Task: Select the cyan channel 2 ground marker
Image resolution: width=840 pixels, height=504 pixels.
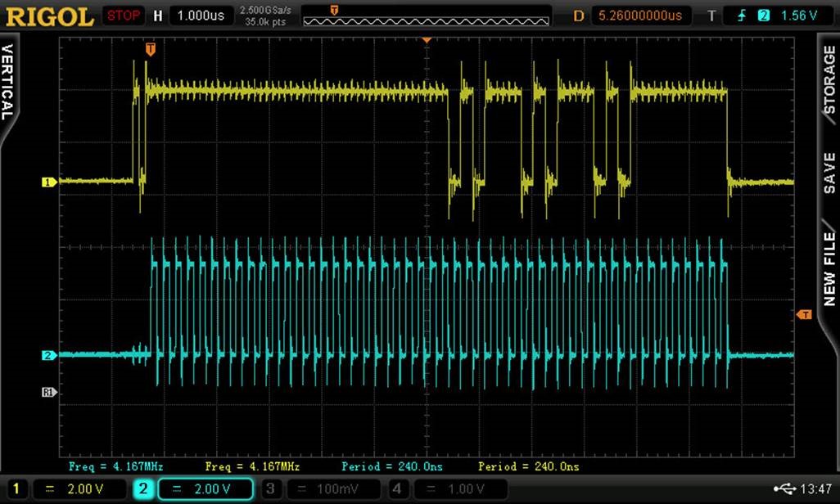Action: tap(48, 355)
